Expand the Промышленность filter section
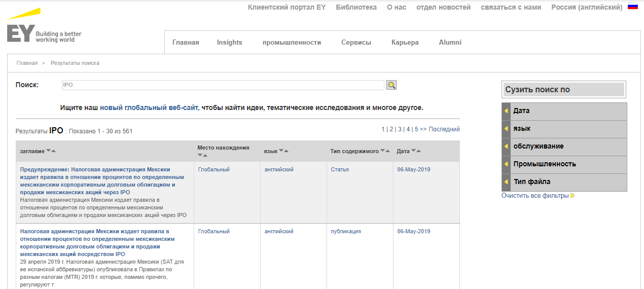 pyautogui.click(x=544, y=164)
